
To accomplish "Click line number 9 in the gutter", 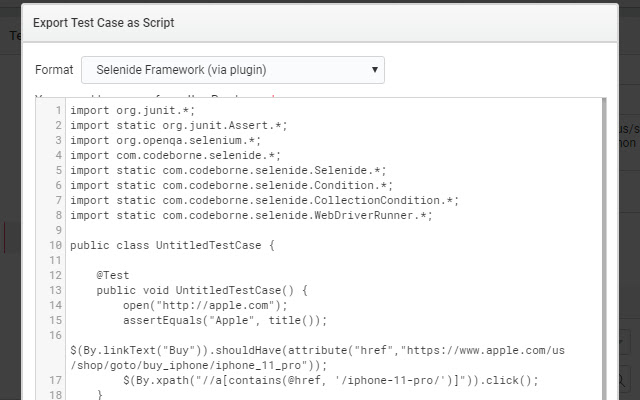I will [x=58, y=230].
